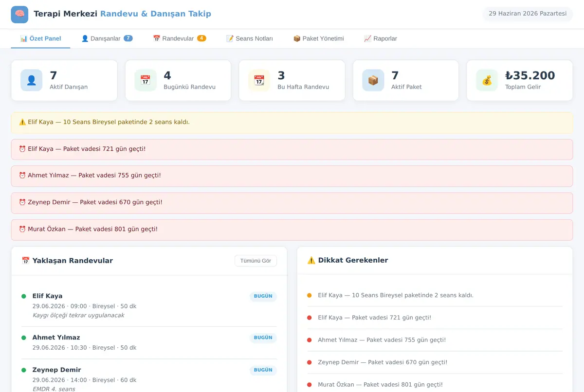Click the 'EMDR 4. seans' note
The width and height of the screenshot is (584, 392).
pos(54,389)
